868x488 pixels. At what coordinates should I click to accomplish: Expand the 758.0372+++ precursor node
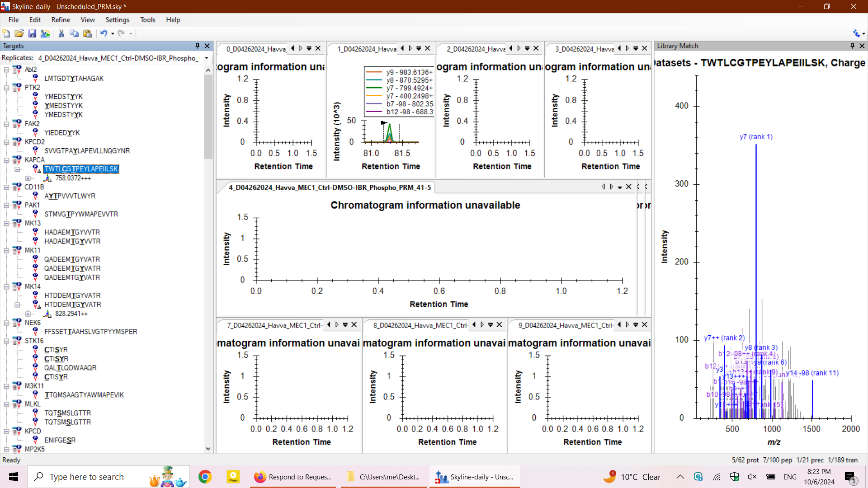[28, 178]
